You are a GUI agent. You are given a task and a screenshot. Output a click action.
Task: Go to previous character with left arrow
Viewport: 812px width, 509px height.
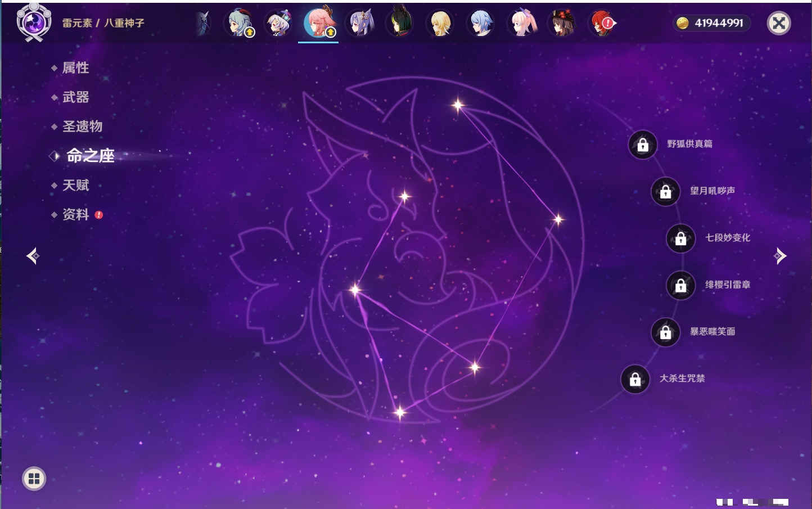click(x=33, y=256)
